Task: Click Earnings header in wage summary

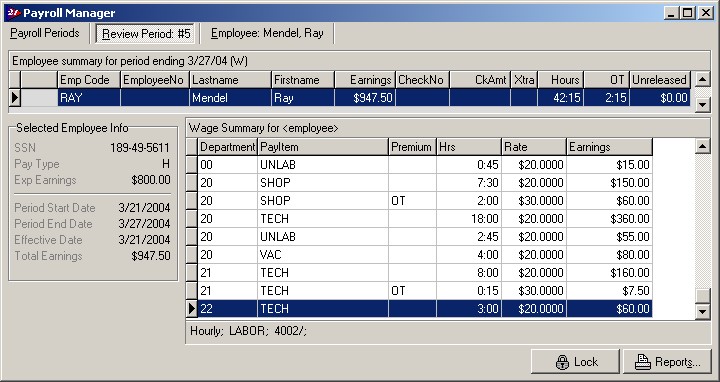Action: (609, 147)
